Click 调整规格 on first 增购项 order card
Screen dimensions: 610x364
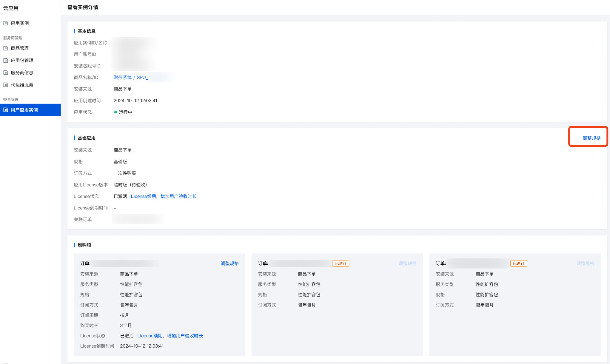click(x=229, y=263)
